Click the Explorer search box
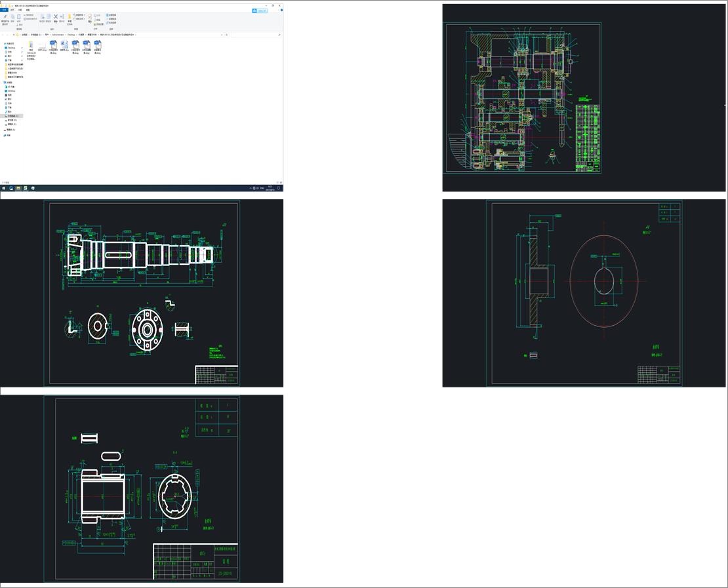The height and width of the screenshot is (588, 728). (256, 35)
